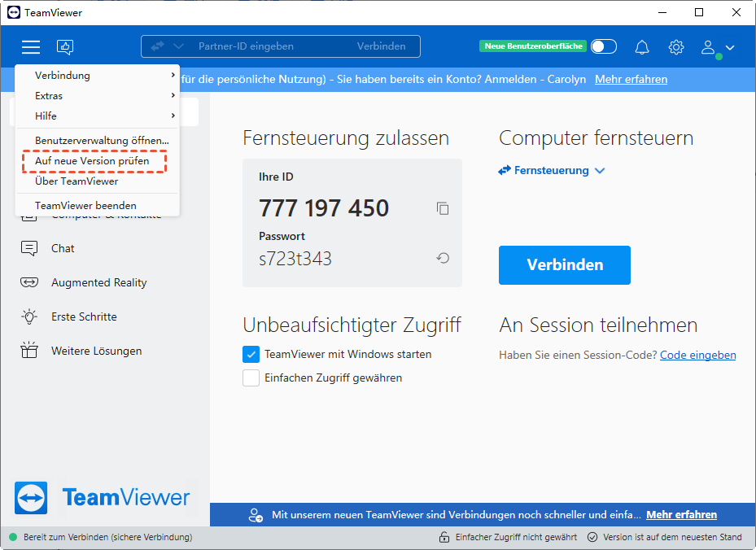Select Auf neue Version prüfen
756x550 pixels.
pos(92,161)
